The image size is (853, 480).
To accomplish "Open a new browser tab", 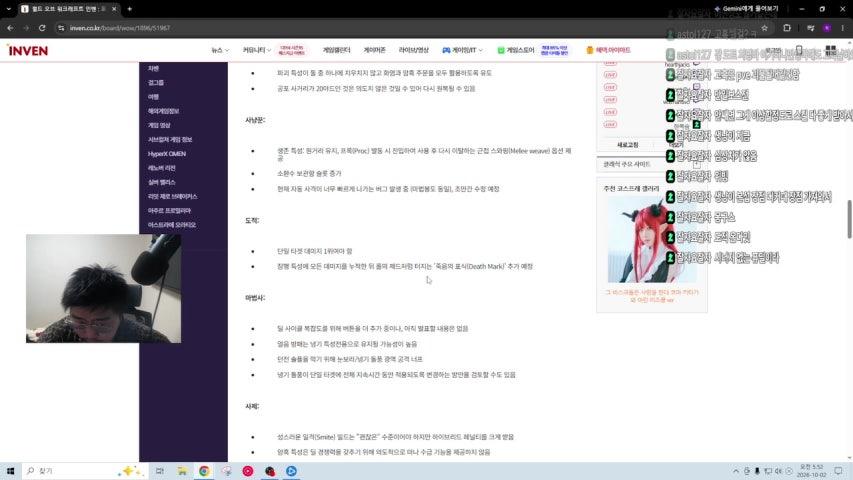I will click(x=129, y=9).
